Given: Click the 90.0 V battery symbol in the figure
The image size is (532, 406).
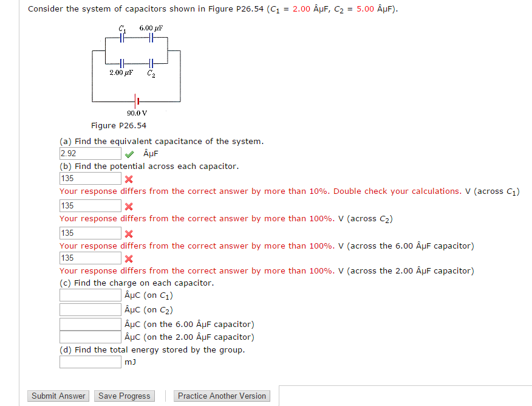Looking at the screenshot, I should click(136, 102).
